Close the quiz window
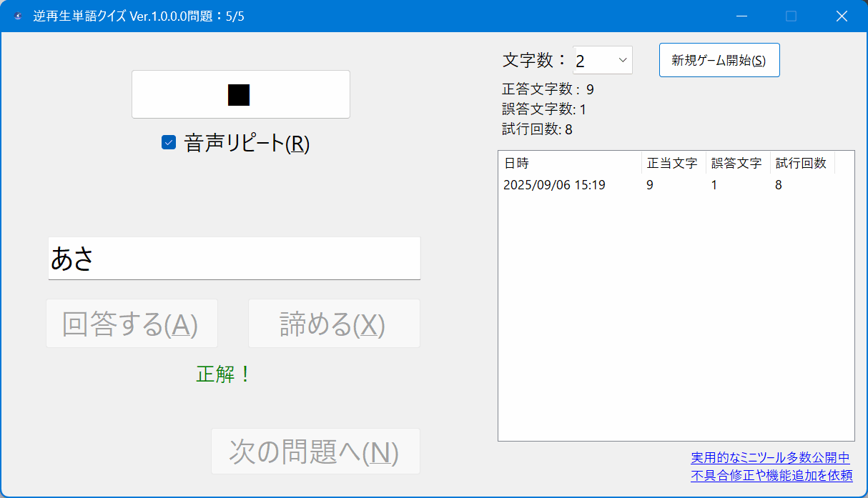868x498 pixels. [x=842, y=16]
